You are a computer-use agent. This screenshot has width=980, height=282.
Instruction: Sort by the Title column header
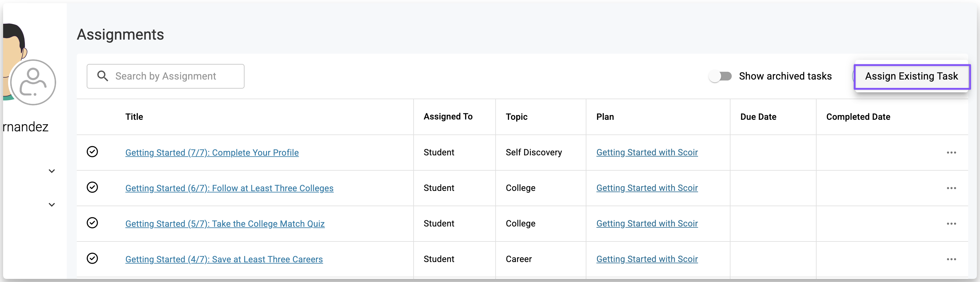[134, 117]
